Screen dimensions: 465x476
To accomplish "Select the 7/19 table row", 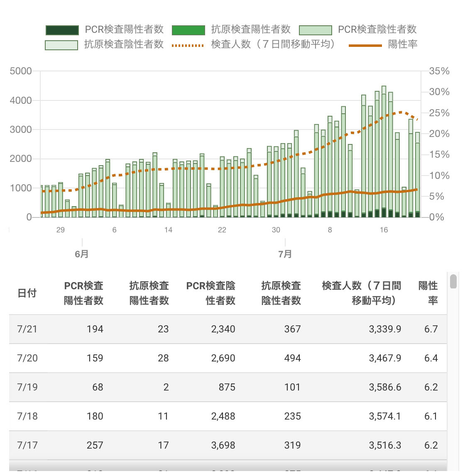I will click(x=228, y=387).
